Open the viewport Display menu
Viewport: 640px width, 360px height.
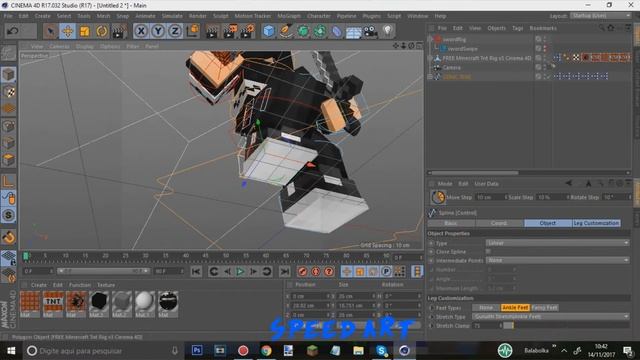coord(84,47)
